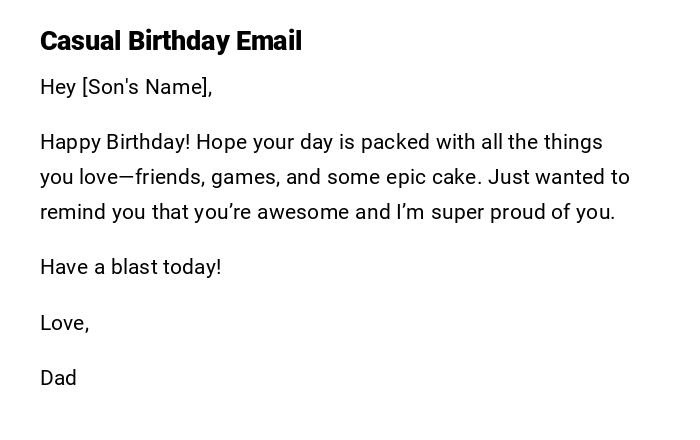This screenshot has height=440, width=700.
Task: Click the word "friends" in the paragraph
Action: [x=168, y=177]
